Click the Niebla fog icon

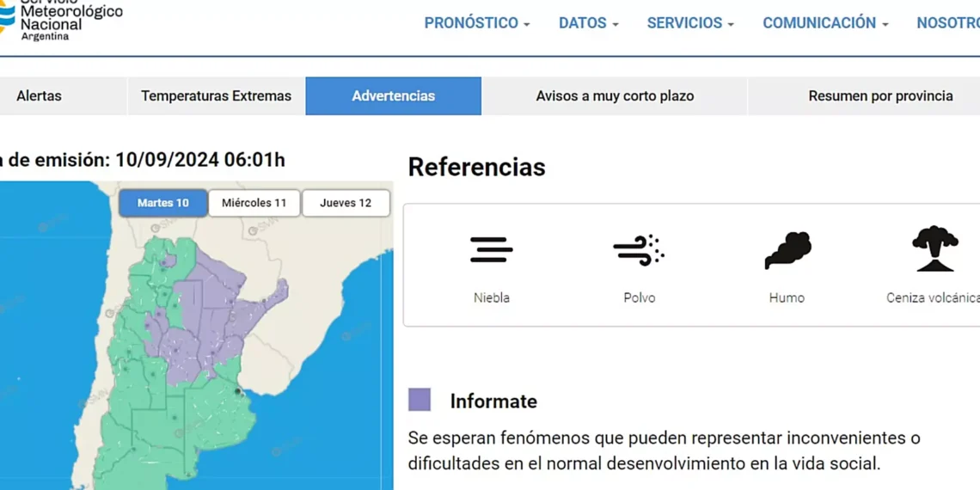tap(491, 250)
